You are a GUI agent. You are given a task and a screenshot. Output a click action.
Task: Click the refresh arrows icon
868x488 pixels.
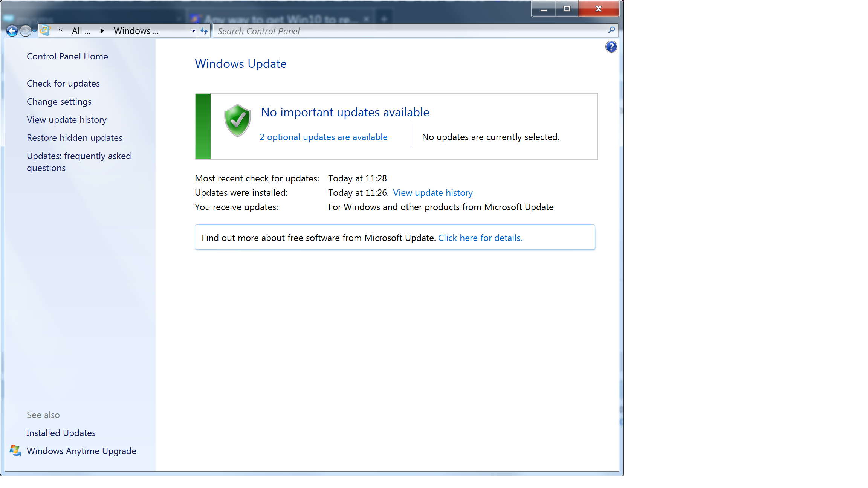[204, 31]
